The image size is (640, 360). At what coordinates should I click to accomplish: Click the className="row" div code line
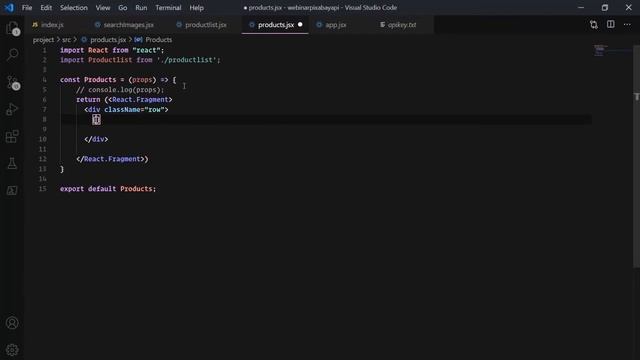126,109
